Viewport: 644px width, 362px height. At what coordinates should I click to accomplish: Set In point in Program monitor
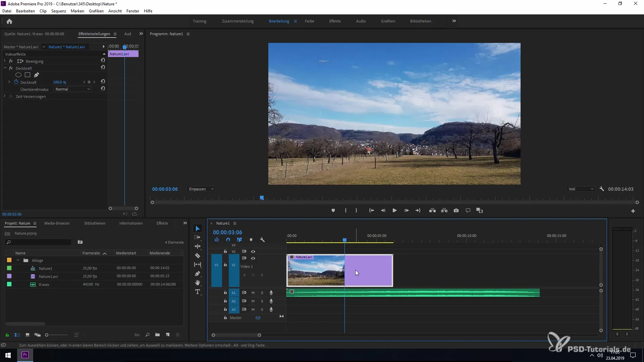tap(345, 210)
